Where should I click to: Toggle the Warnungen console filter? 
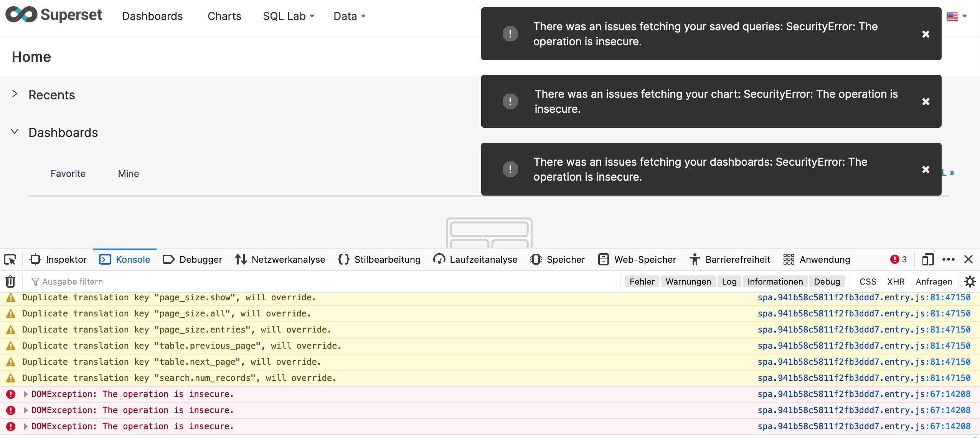(688, 282)
